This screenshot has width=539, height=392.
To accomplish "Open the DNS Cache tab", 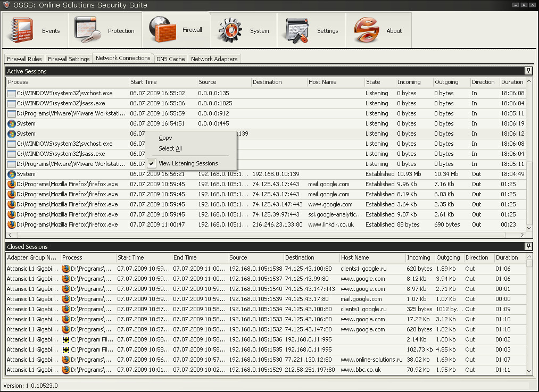I will point(170,59).
